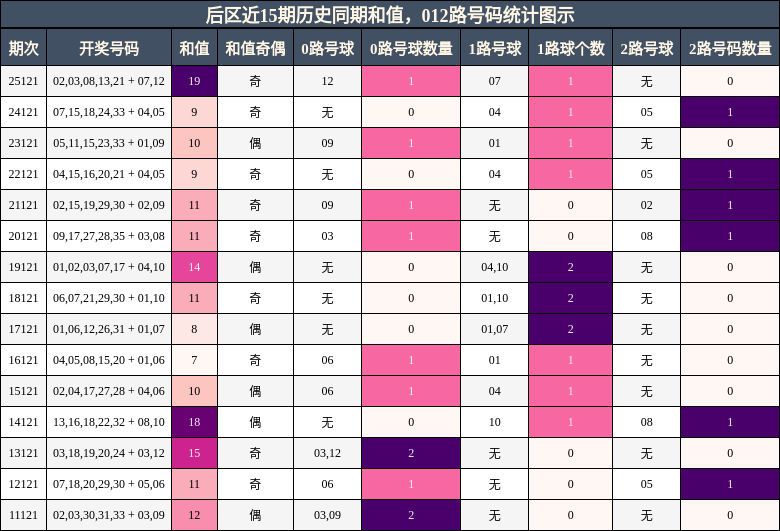Click 0路号球 cell 12 in row 25121

pos(327,81)
